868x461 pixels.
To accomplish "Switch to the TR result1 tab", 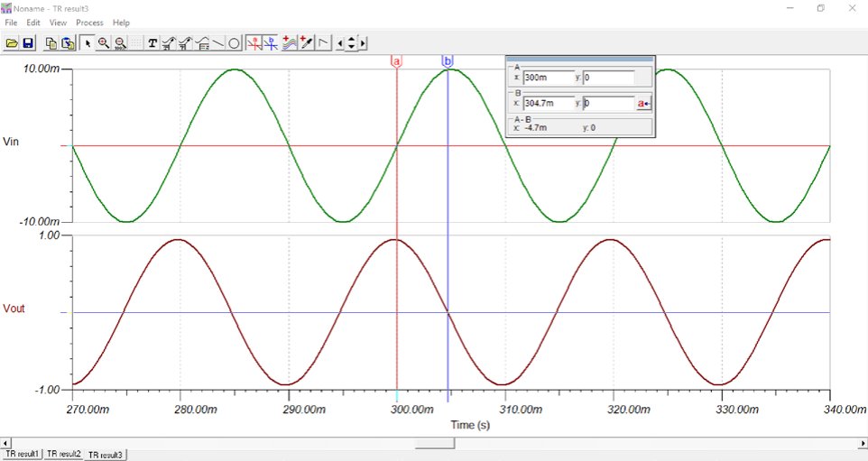I will click(x=23, y=454).
